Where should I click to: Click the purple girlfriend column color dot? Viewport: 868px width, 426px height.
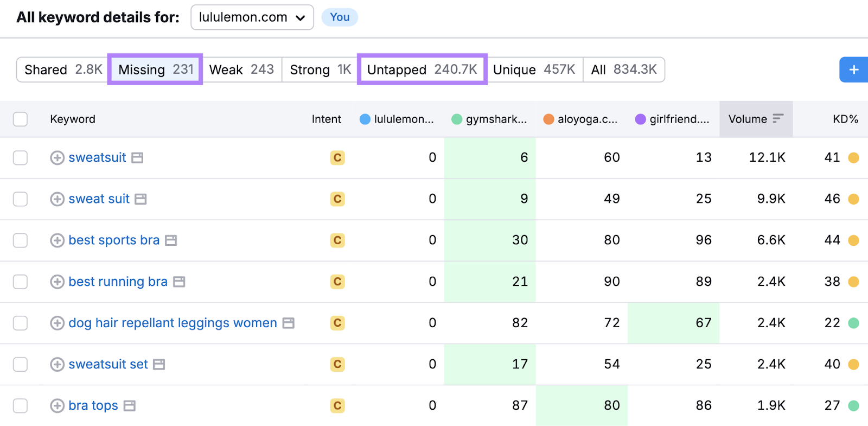[640, 119]
